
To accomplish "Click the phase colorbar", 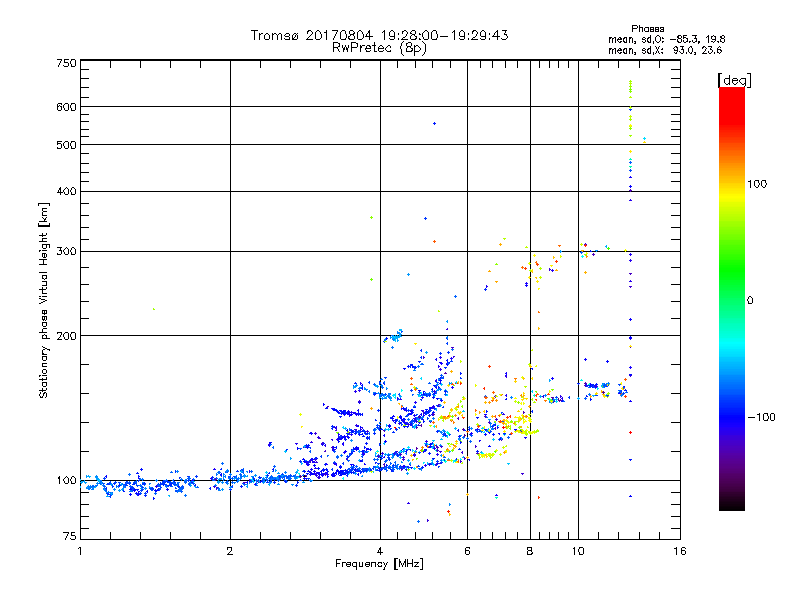I will point(732,298).
